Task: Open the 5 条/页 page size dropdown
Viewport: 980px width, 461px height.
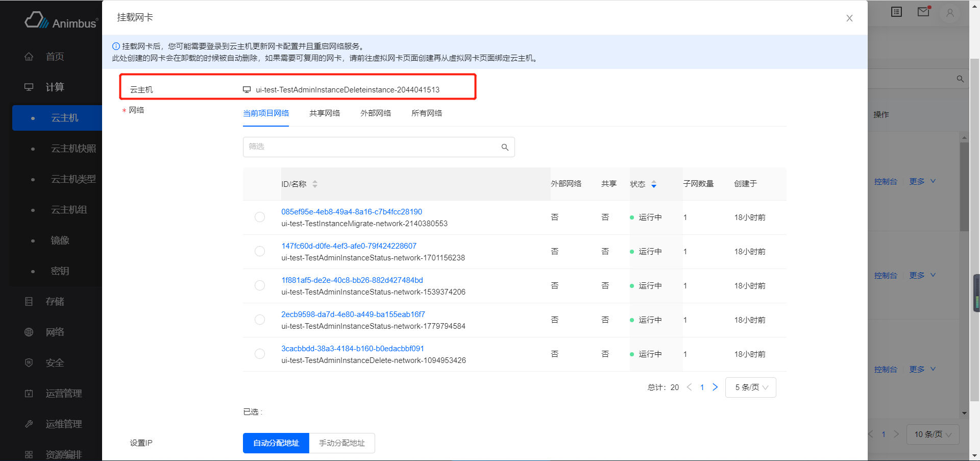Action: (750, 387)
